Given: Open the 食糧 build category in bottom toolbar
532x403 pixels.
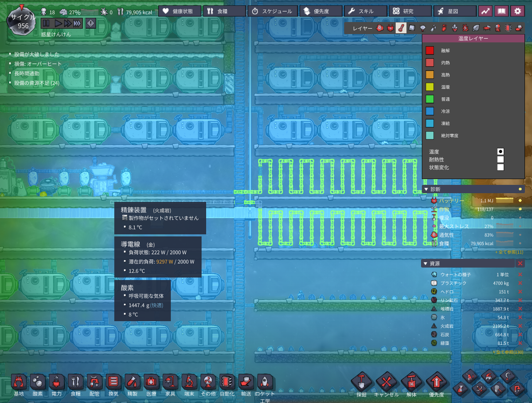Looking at the screenshot, I should [x=75, y=382].
